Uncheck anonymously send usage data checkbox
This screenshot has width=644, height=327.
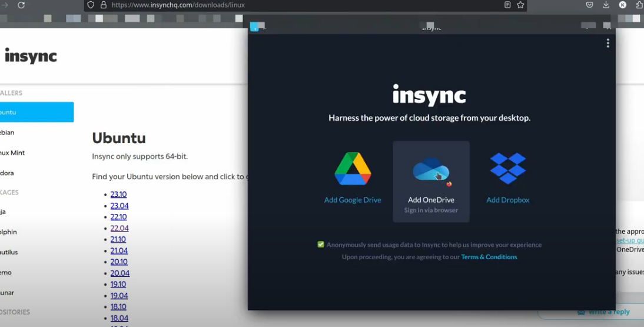[321, 245]
